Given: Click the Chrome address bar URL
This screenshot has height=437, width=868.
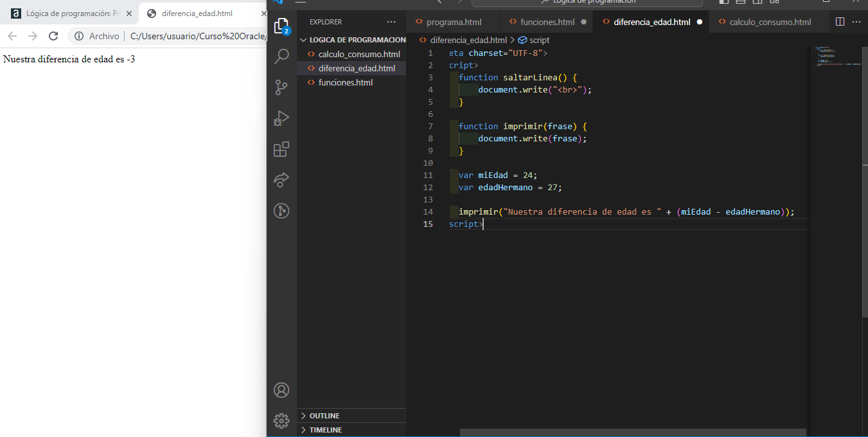Looking at the screenshot, I should [198, 36].
